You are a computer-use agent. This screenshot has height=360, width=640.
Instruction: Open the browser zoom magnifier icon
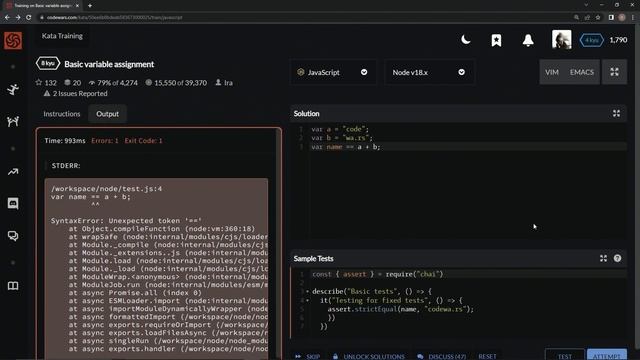pos(576,18)
